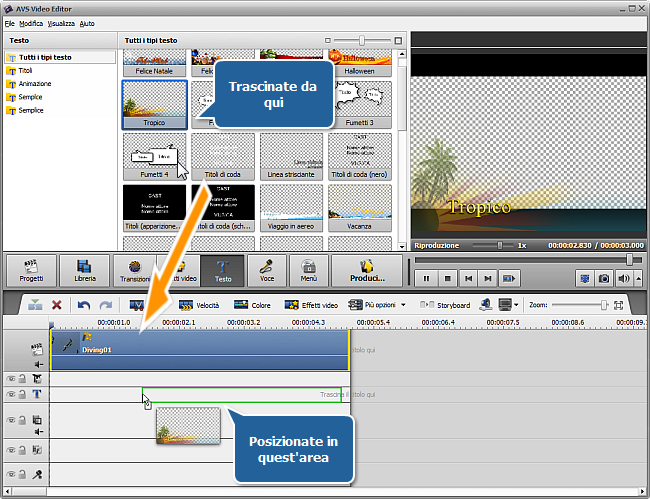
Task: Open Effetti video tool
Action: point(311,305)
